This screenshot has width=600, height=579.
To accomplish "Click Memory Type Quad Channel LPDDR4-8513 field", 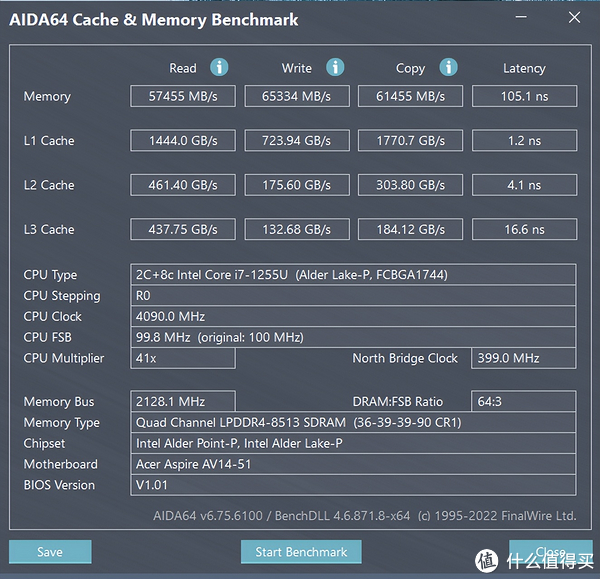I will coord(353,422).
